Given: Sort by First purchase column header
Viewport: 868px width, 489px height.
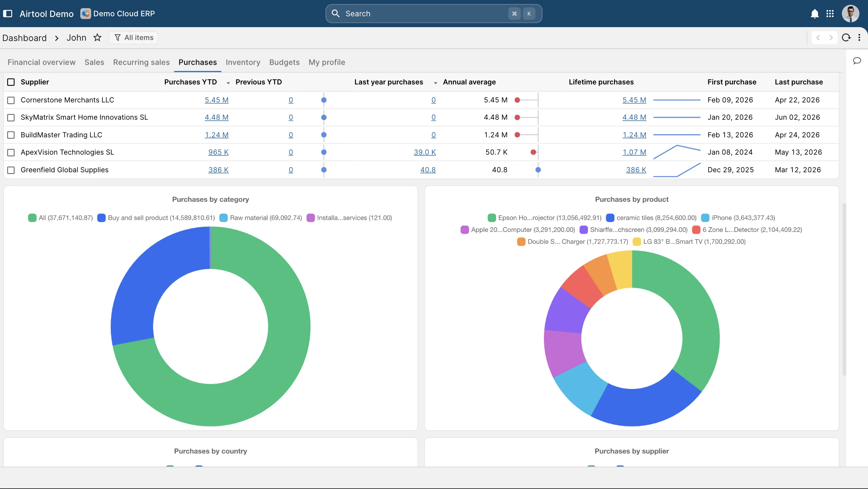Looking at the screenshot, I should pos(732,82).
